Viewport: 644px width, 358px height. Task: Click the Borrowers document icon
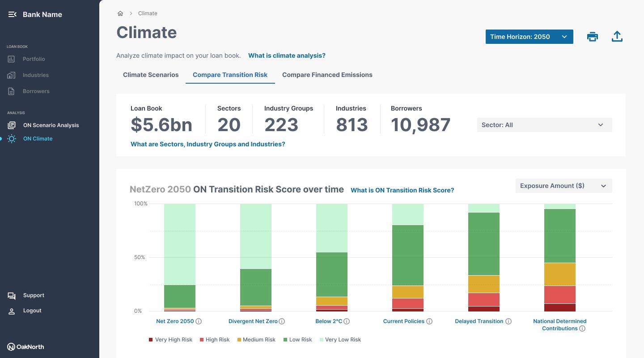point(12,91)
